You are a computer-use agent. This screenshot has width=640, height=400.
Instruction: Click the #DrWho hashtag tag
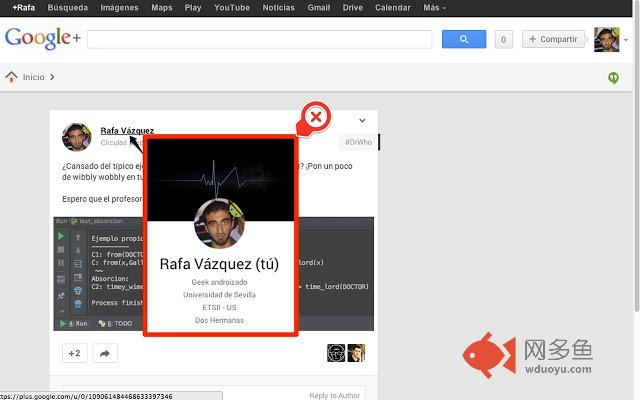[x=358, y=142]
